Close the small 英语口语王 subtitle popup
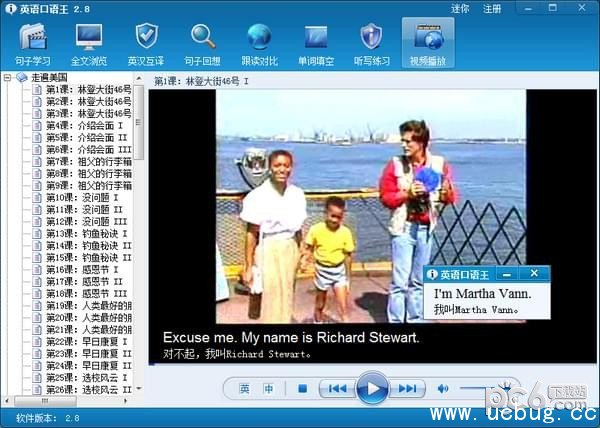600x428 pixels. point(534,273)
